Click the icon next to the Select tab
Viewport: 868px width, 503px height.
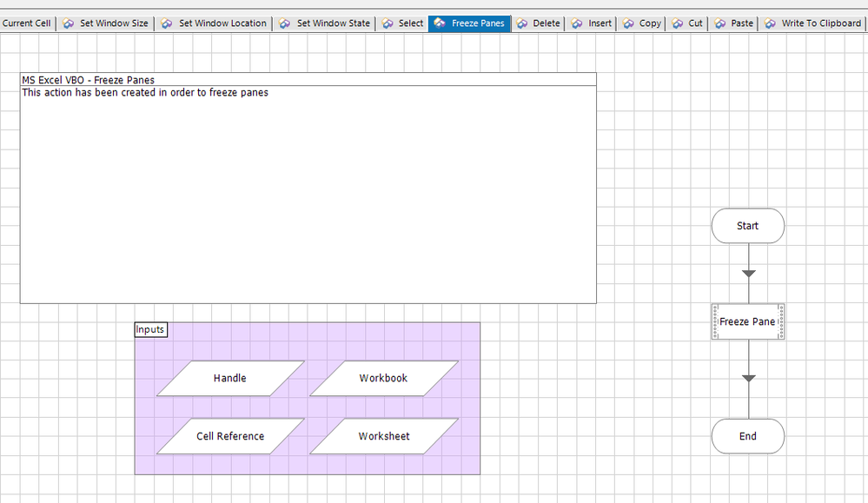point(388,23)
